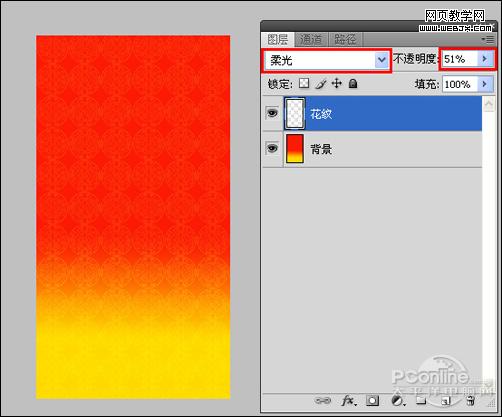Open the fx layer style menu
Viewport: 502px width, 417px height.
(x=349, y=400)
